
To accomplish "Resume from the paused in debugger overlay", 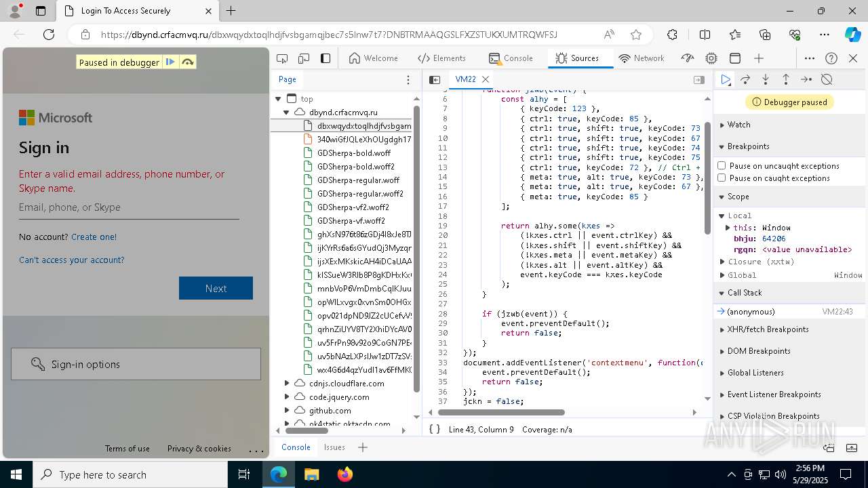I will pos(170,62).
